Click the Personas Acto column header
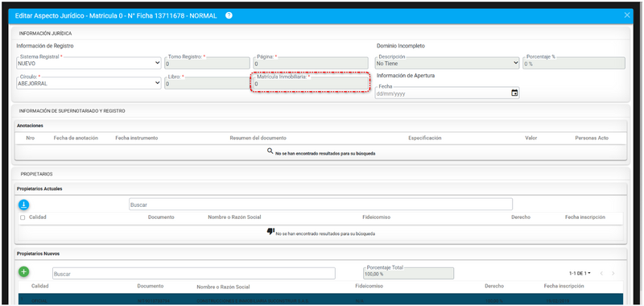644x306 pixels. [592, 138]
